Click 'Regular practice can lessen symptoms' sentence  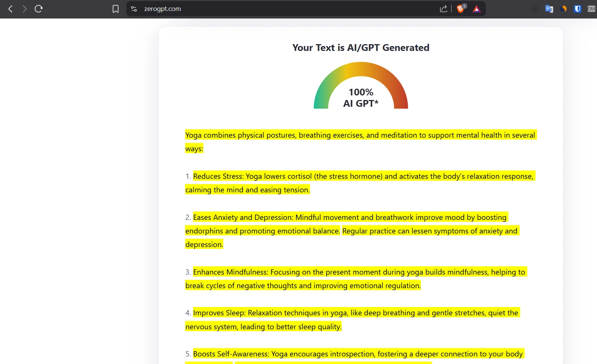[430, 231]
